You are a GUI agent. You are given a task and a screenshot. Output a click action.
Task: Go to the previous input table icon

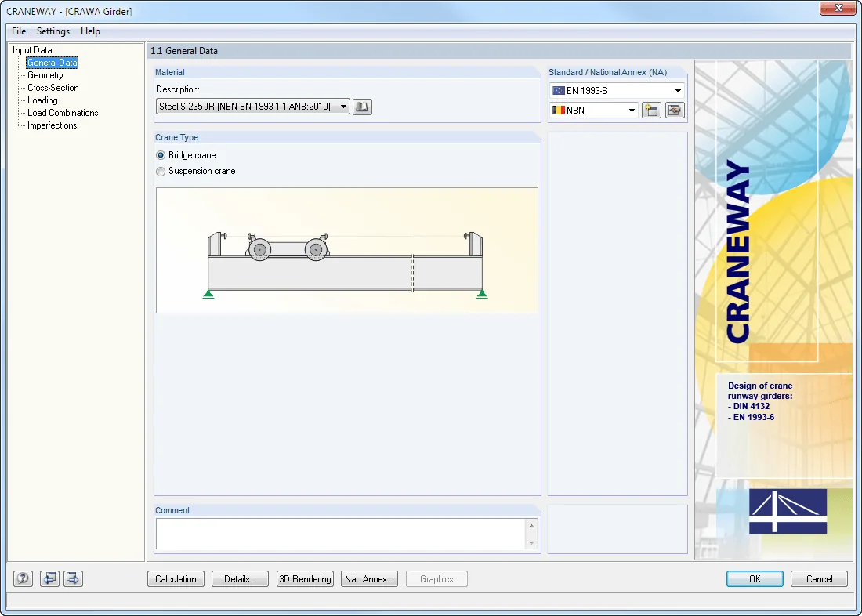click(49, 578)
